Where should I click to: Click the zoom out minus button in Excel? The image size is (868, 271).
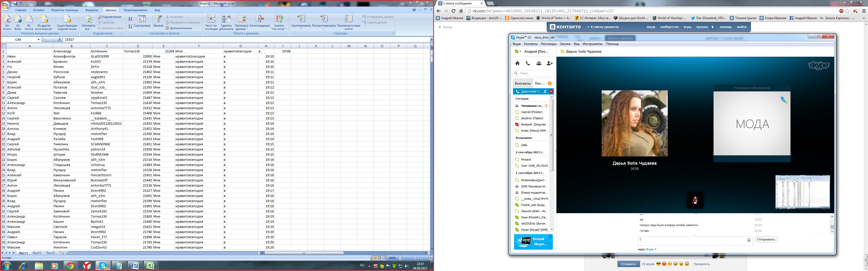pyautogui.click(x=400, y=258)
